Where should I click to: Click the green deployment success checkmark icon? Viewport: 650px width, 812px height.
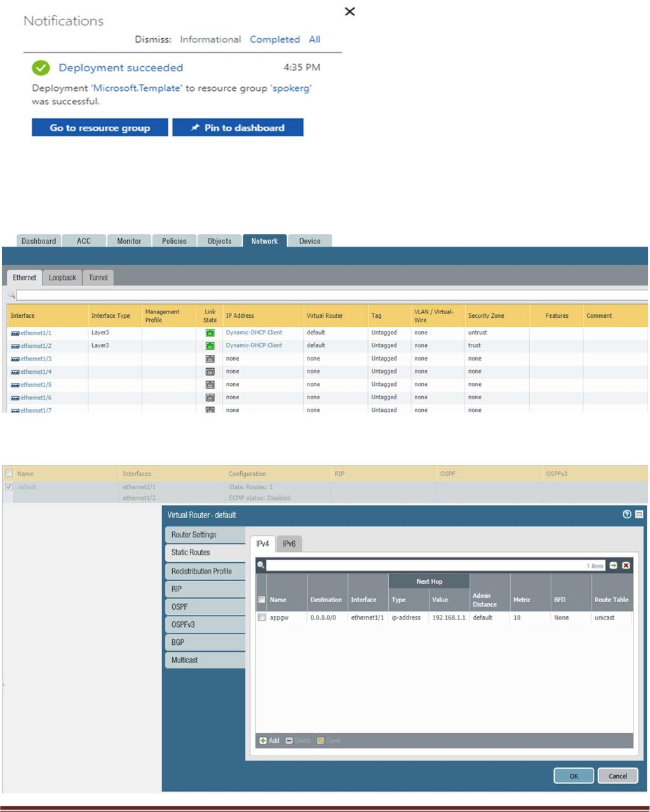[x=41, y=67]
